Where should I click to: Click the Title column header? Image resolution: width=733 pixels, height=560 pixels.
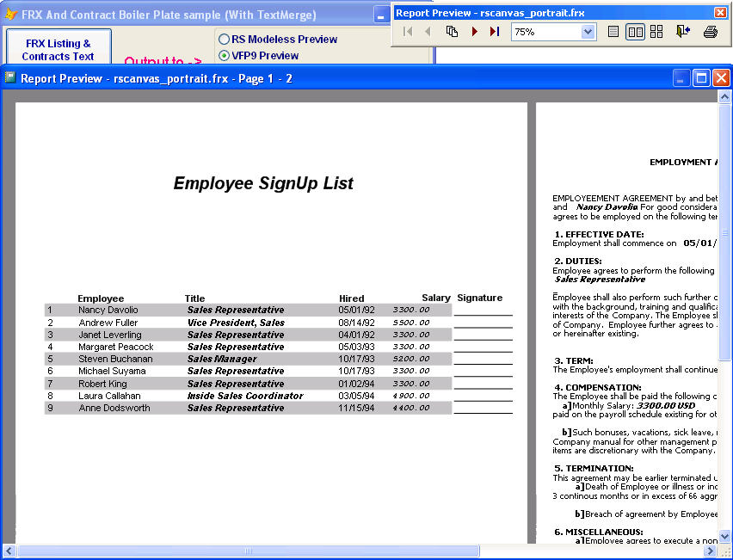tap(194, 298)
